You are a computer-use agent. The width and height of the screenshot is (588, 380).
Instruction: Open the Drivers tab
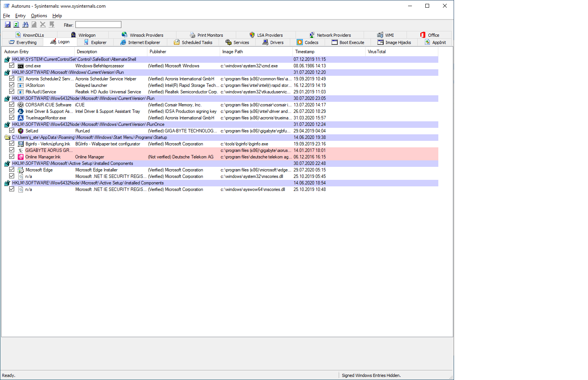click(x=273, y=42)
